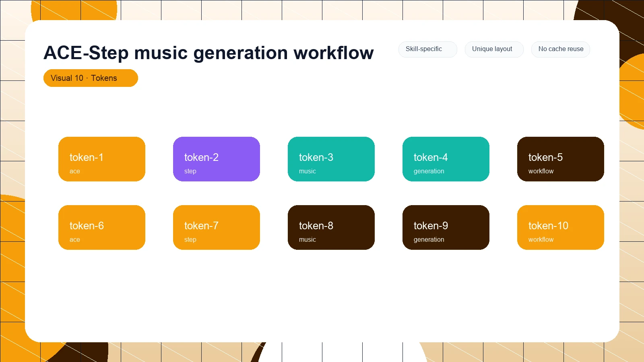The image size is (644, 362).
Task: Pick the orange token-7 step card
Action: (x=217, y=227)
